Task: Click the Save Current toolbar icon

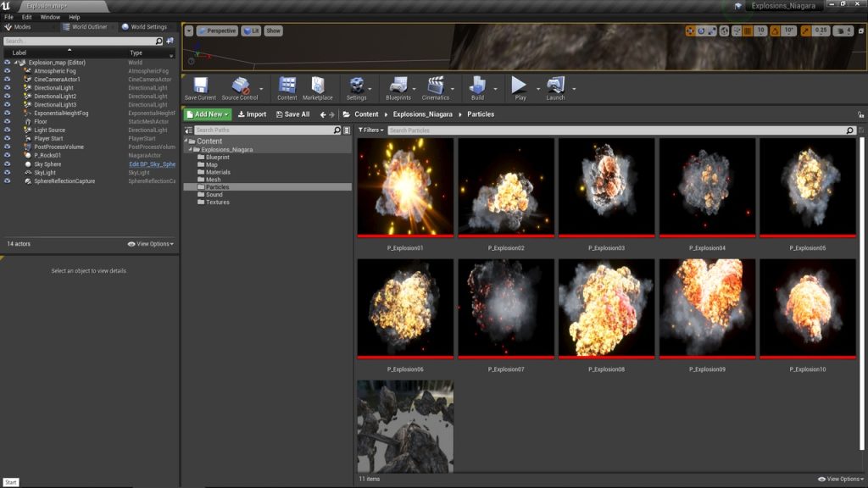Action: click(200, 86)
